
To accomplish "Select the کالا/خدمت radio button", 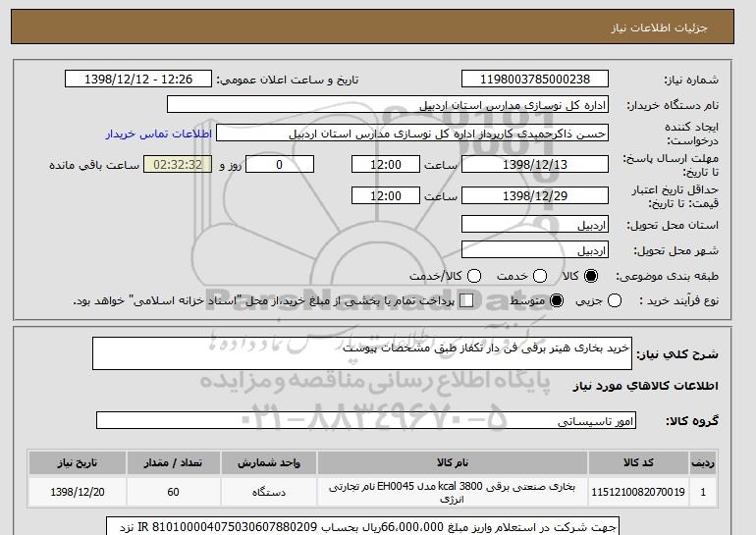I will coord(474,276).
